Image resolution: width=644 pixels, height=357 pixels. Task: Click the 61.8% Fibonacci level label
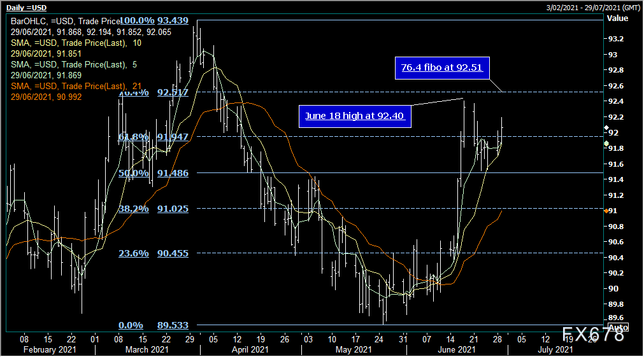pyautogui.click(x=133, y=137)
